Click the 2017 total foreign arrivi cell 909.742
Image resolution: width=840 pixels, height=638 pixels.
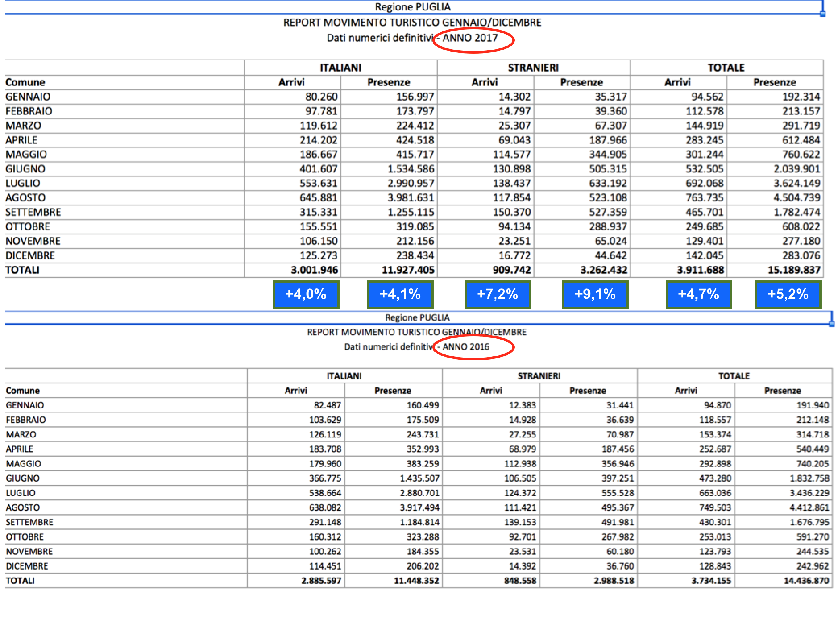(511, 270)
